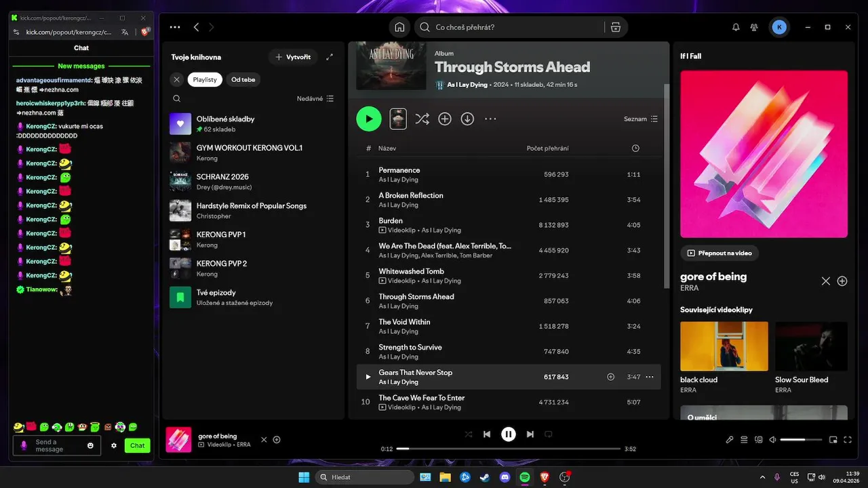Open the play queue

[x=744, y=440]
